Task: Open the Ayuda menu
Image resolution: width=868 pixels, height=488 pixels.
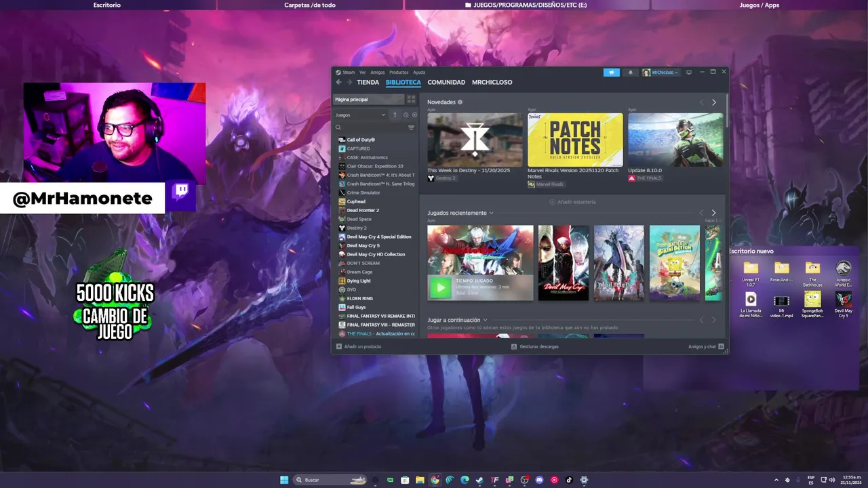Action: pyautogui.click(x=419, y=73)
